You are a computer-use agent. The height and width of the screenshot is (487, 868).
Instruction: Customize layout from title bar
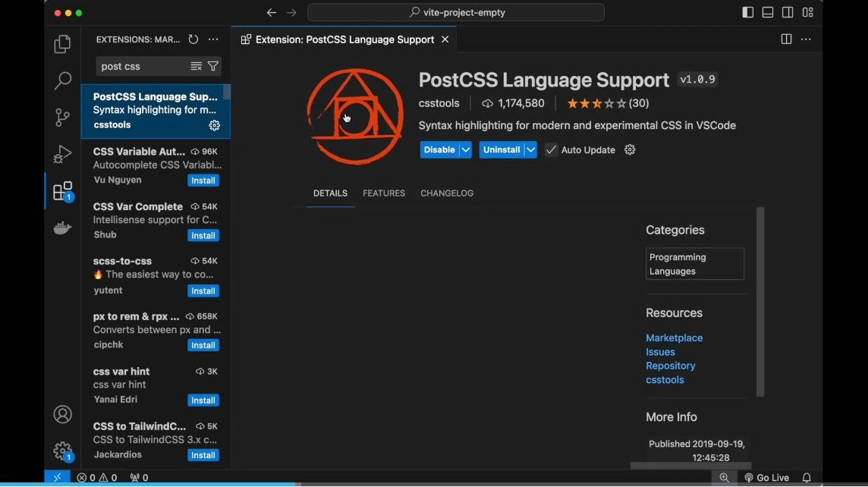[807, 12]
